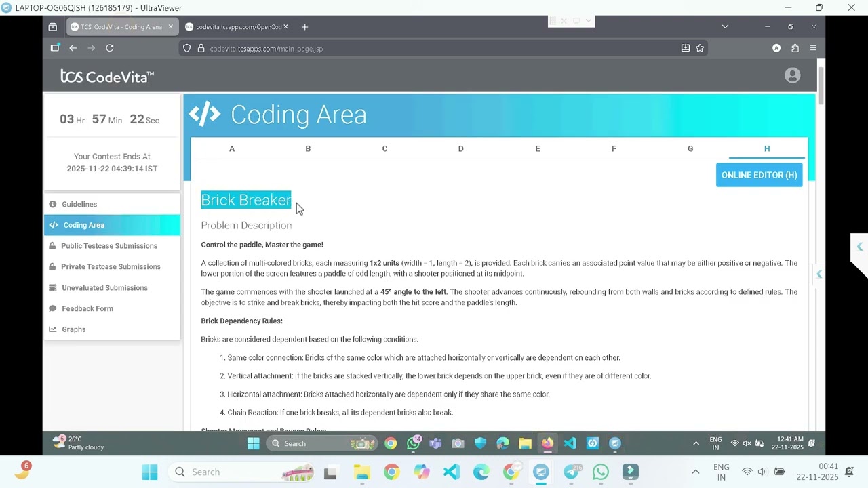The width and height of the screenshot is (868, 488).
Task: Select problem tab H
Action: pos(767,148)
